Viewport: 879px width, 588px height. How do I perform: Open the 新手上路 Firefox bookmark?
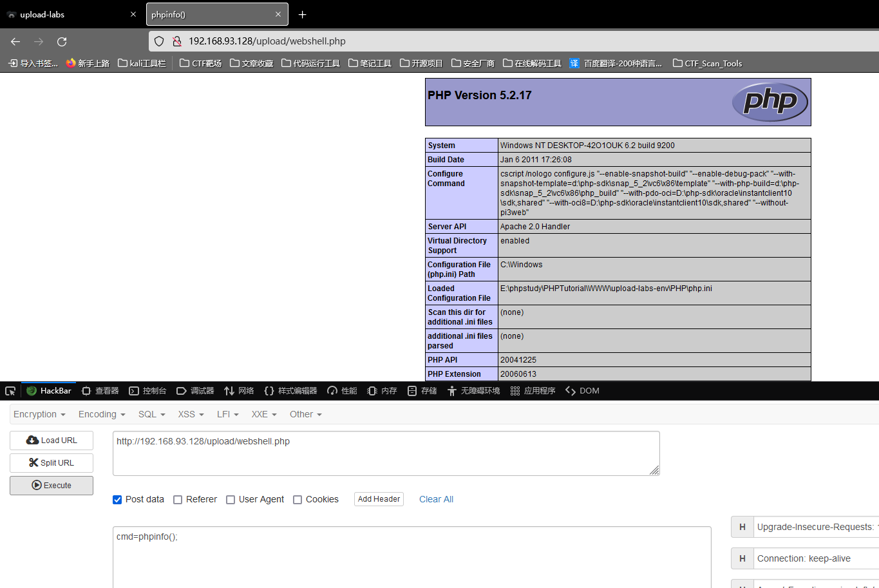pos(88,63)
